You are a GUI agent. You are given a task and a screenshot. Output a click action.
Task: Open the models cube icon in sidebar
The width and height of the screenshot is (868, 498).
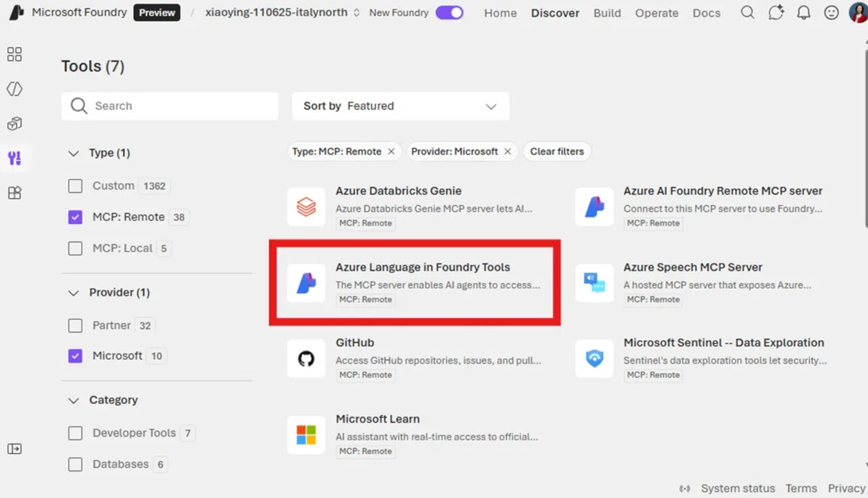pos(14,124)
